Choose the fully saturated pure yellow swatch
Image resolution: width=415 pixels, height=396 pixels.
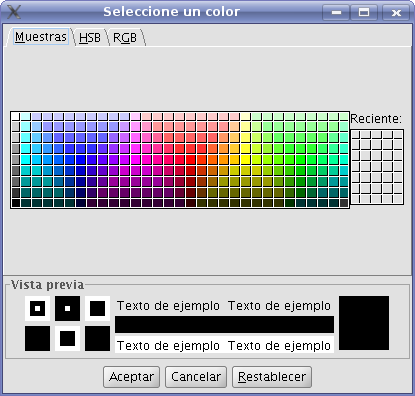246,159
